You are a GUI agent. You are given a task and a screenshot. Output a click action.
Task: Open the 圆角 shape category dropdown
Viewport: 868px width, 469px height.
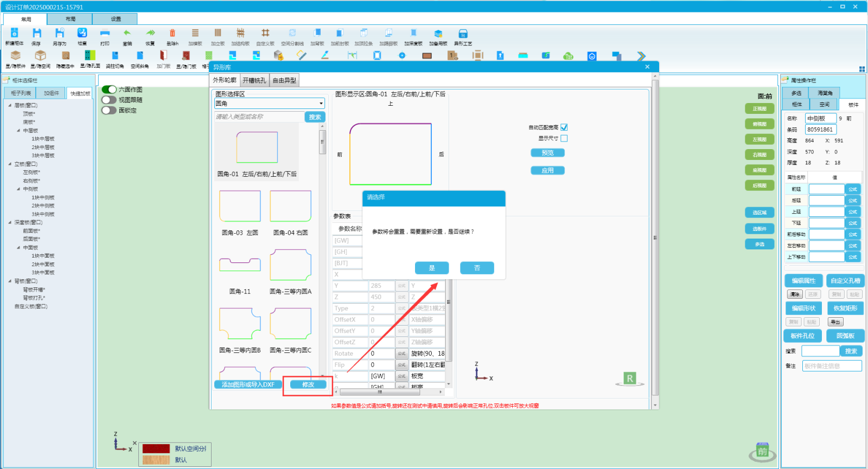tap(321, 104)
